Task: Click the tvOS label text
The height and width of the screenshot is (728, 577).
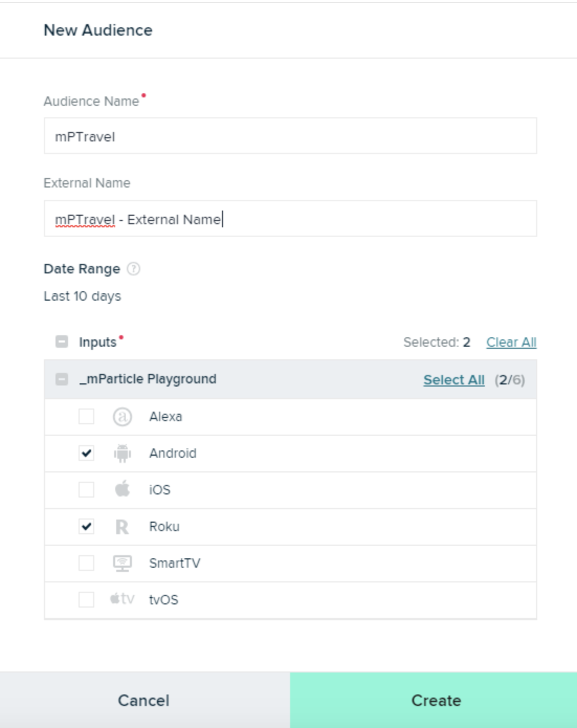Action: (x=164, y=600)
